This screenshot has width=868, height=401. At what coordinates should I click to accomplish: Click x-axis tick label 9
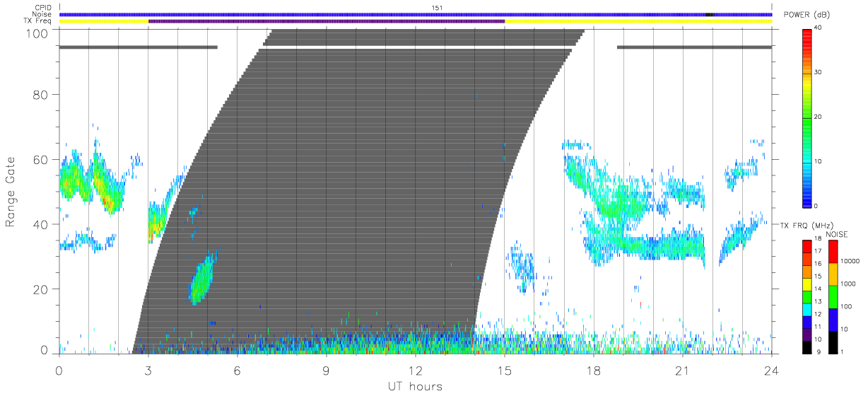coord(326,370)
